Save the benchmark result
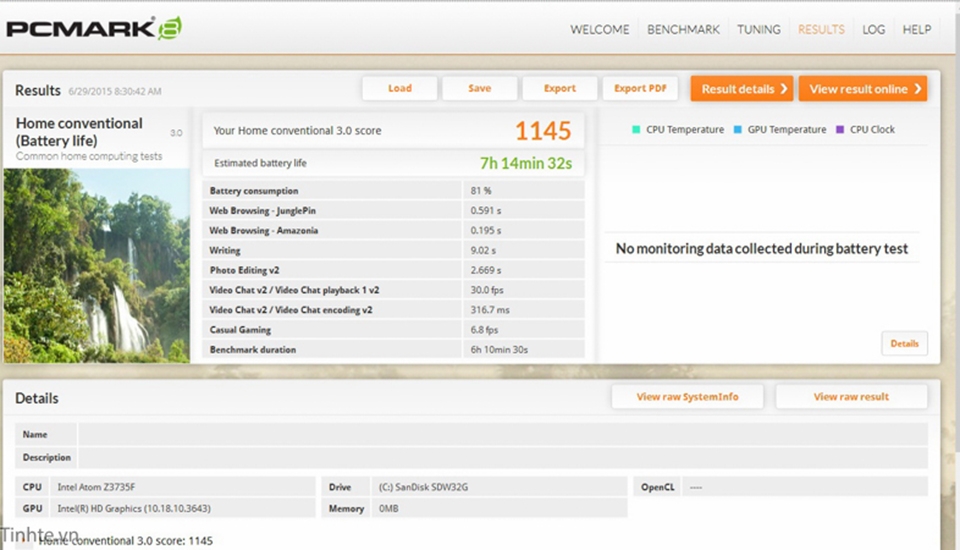Viewport: 960px width, 550px height. 480,88
